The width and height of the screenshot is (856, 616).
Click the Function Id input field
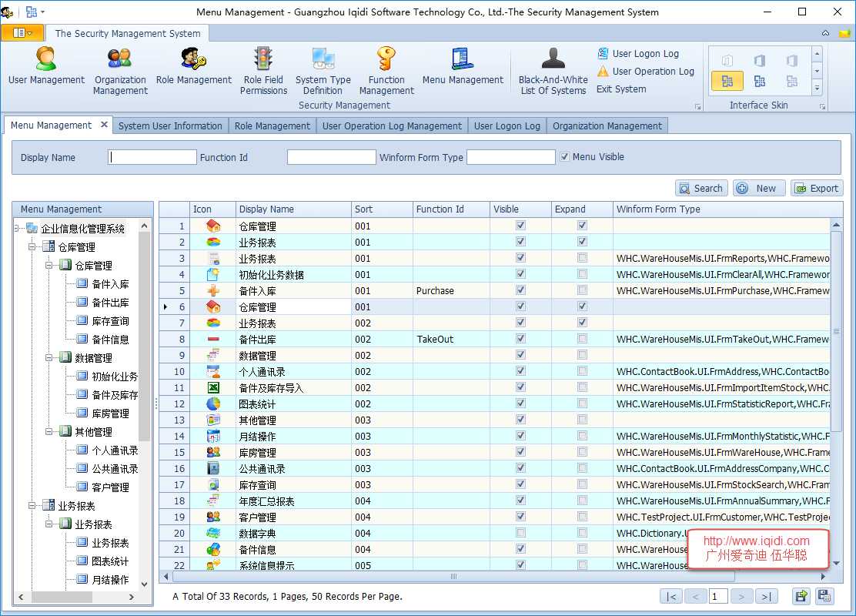pos(331,157)
